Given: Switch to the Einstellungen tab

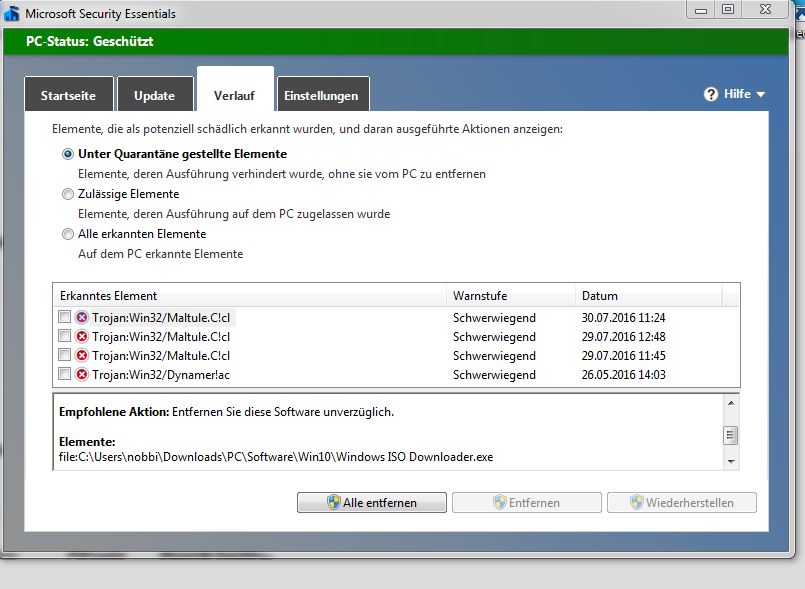Looking at the screenshot, I should click(x=323, y=94).
